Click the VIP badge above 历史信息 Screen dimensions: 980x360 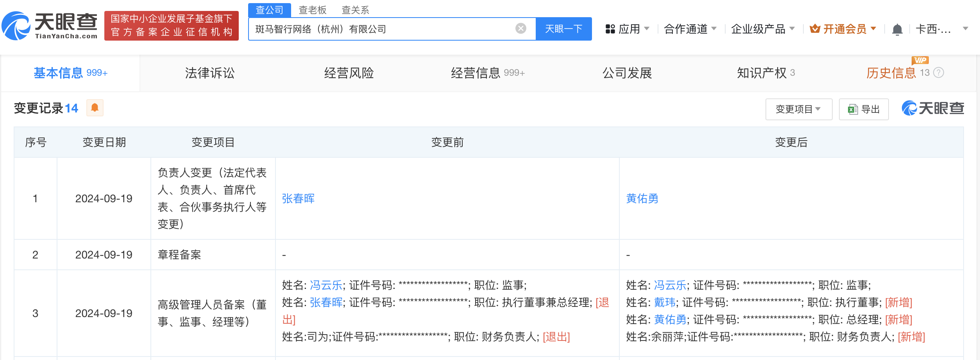click(x=920, y=60)
